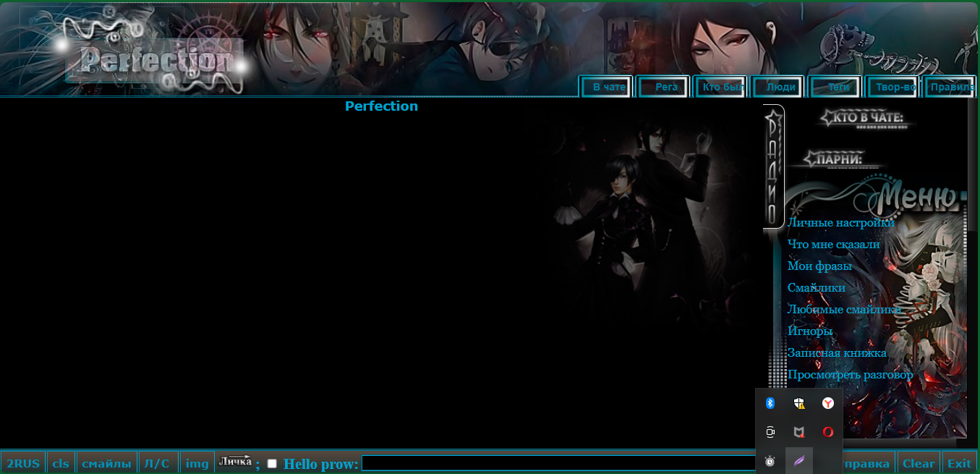Screen dimensions: 980x474
Task: Open Bluetooth from the system tray
Action: 770,403
